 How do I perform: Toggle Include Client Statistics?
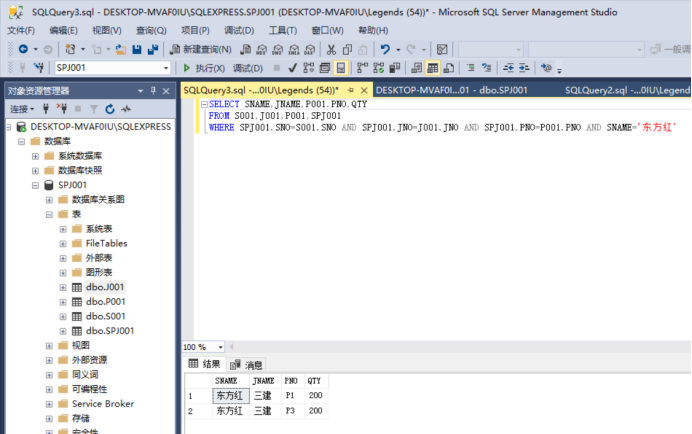tap(395, 68)
